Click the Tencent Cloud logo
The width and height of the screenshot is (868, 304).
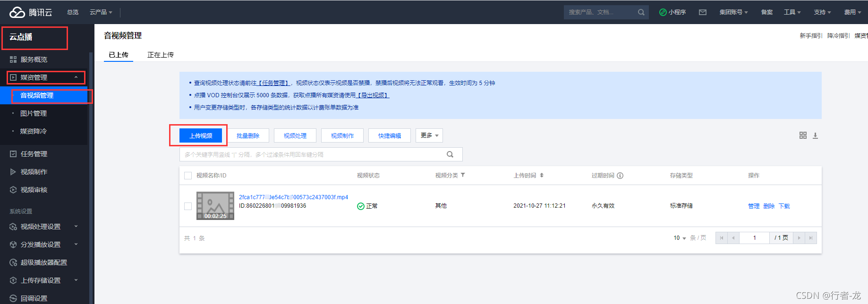pos(31,12)
